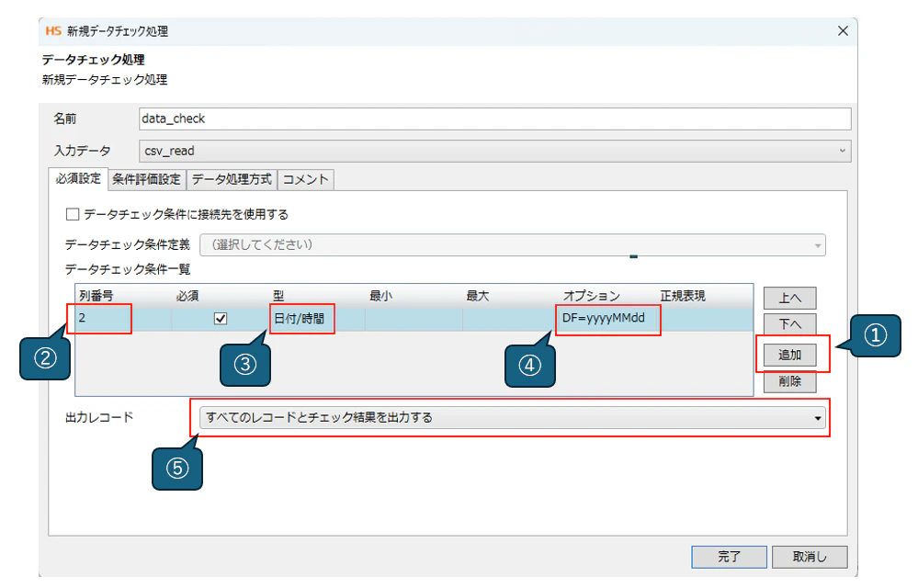Move the condition down with 下へ

click(789, 324)
